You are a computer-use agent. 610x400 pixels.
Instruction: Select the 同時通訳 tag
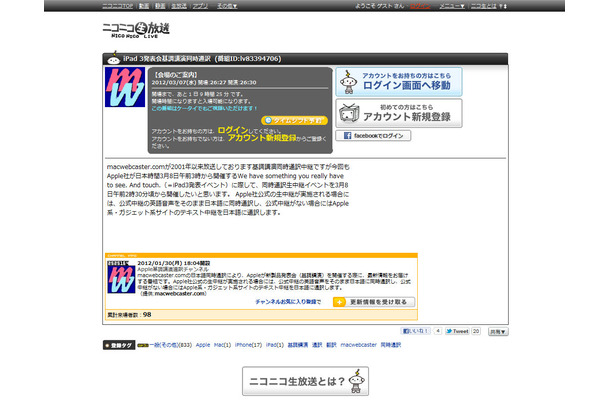391,345
